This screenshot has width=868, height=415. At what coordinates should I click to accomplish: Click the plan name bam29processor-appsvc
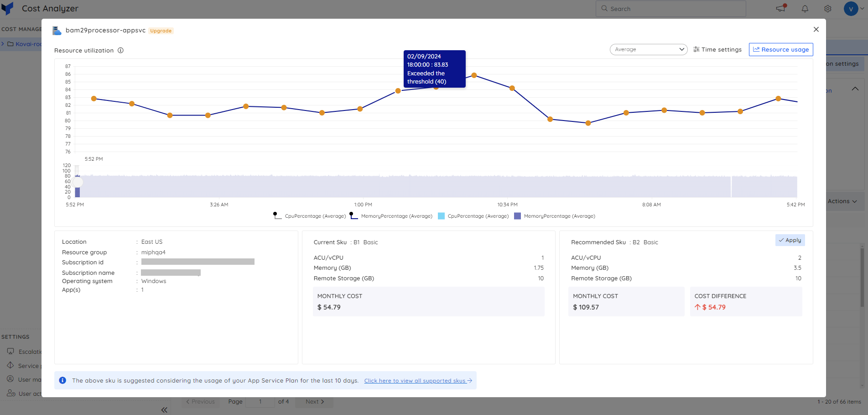tap(105, 30)
